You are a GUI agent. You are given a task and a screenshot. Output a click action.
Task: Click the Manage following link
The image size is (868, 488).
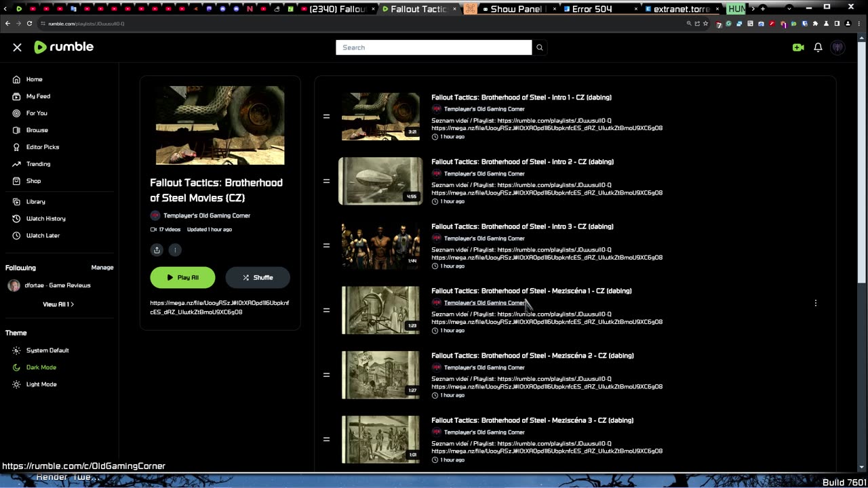coord(102,268)
